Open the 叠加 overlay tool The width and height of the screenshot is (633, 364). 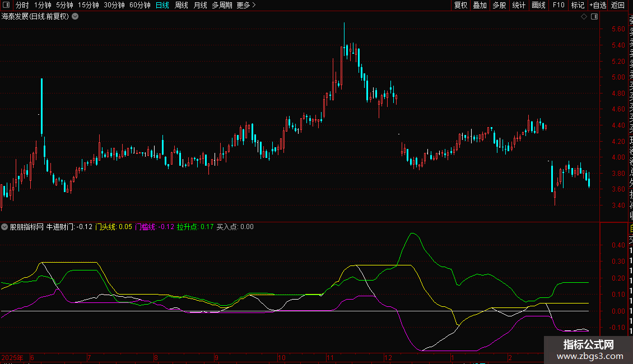coord(480,6)
